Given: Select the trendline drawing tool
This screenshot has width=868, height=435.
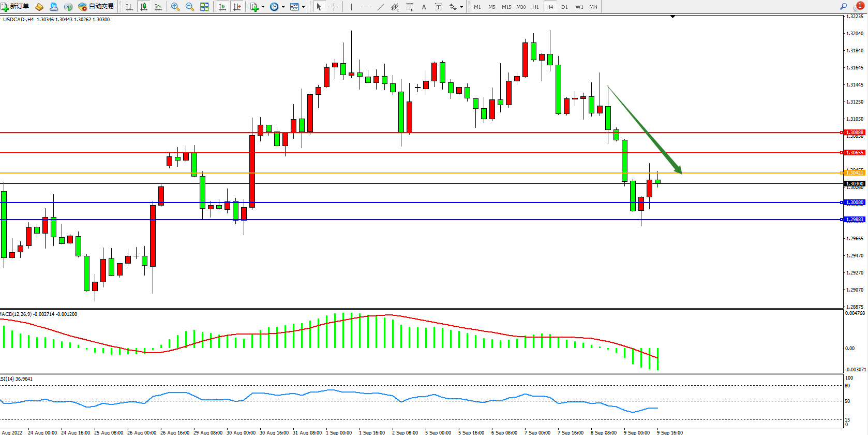Looking at the screenshot, I should (x=381, y=7).
